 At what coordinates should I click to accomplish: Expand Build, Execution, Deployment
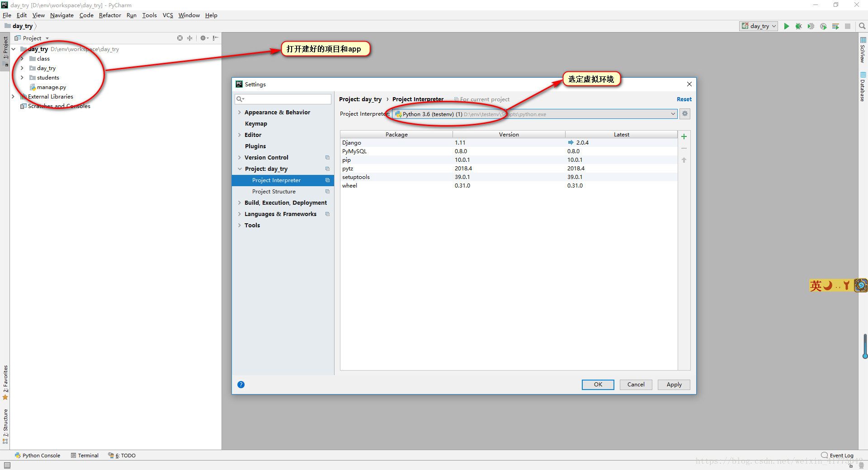pyautogui.click(x=239, y=202)
